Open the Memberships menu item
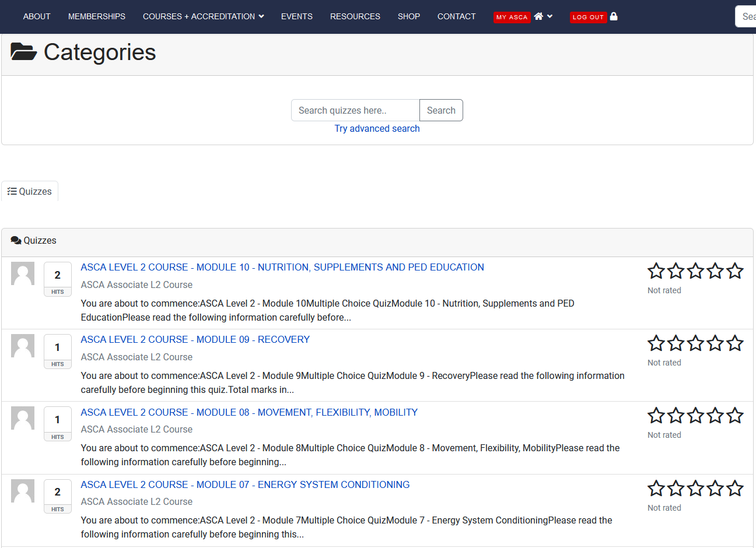The height and width of the screenshot is (548, 756). pyautogui.click(x=97, y=16)
